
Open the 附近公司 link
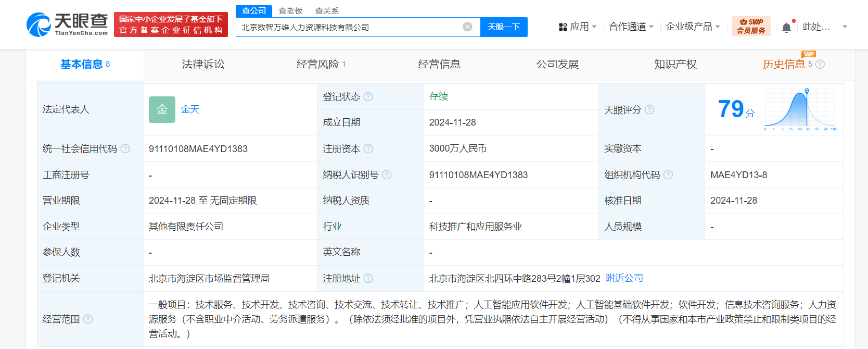pyautogui.click(x=624, y=278)
